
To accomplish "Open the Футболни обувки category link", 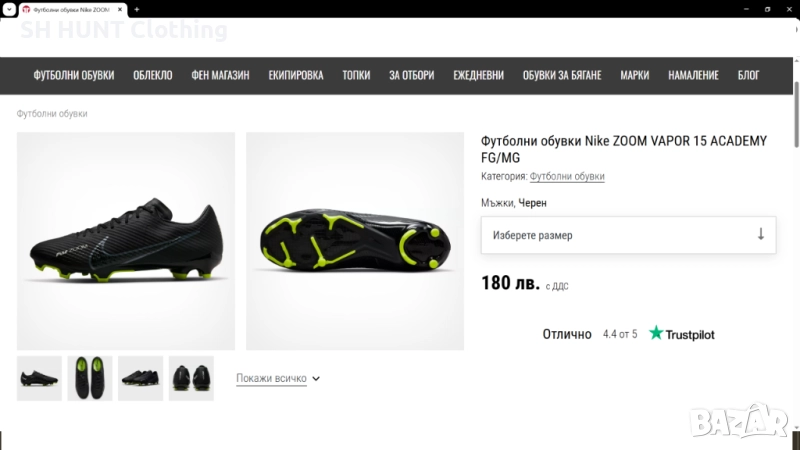I will point(567,177).
